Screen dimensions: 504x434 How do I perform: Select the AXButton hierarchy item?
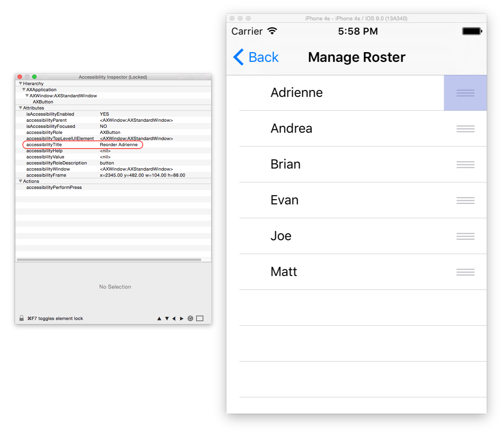43,102
